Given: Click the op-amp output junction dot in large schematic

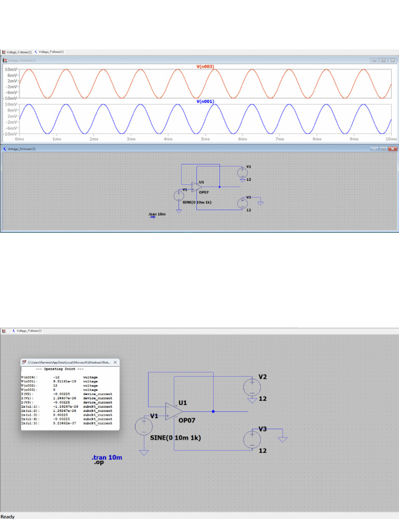Looking at the screenshot, I should [x=214, y=411].
